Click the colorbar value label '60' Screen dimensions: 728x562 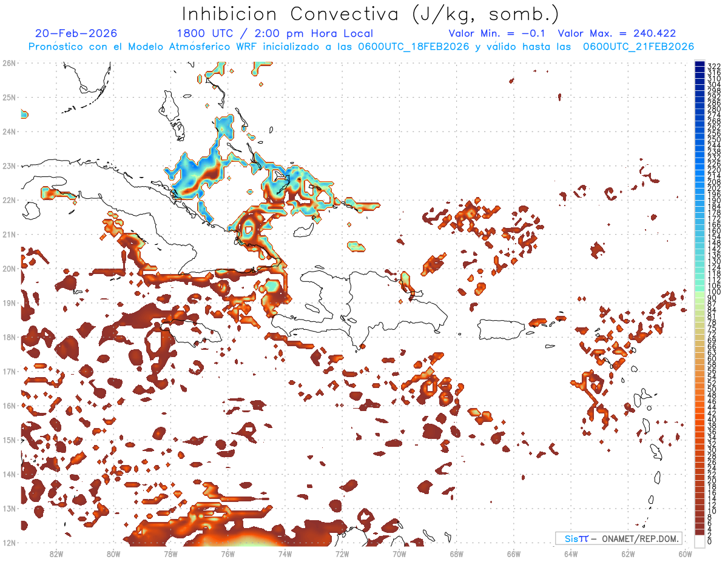coord(712,359)
